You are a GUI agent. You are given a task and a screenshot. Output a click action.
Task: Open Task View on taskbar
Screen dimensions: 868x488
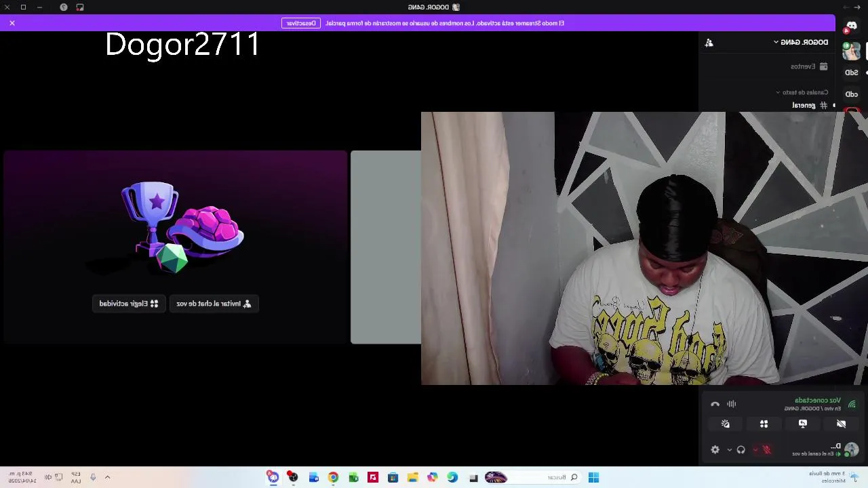(473, 477)
